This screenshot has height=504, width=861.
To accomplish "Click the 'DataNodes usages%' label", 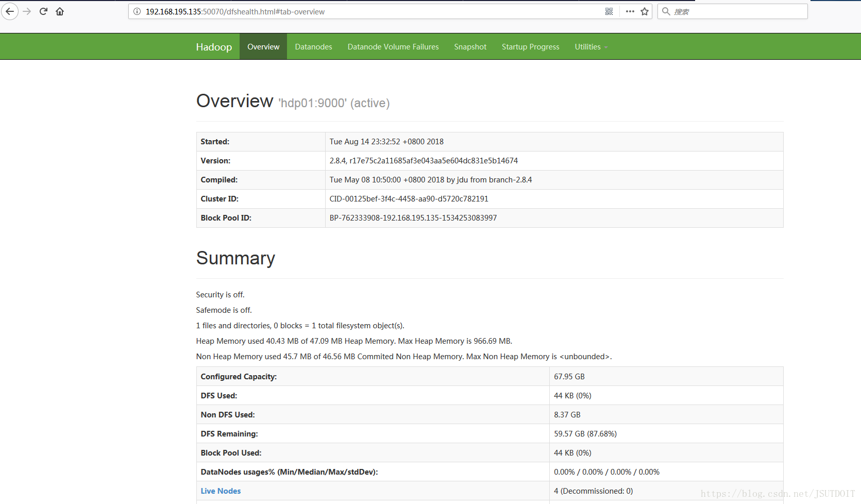I will point(289,472).
